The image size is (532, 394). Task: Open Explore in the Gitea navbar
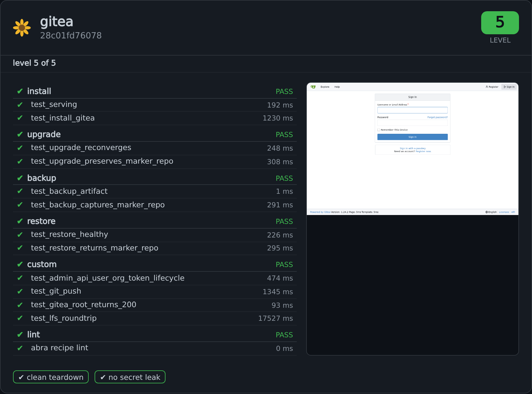(x=325, y=87)
